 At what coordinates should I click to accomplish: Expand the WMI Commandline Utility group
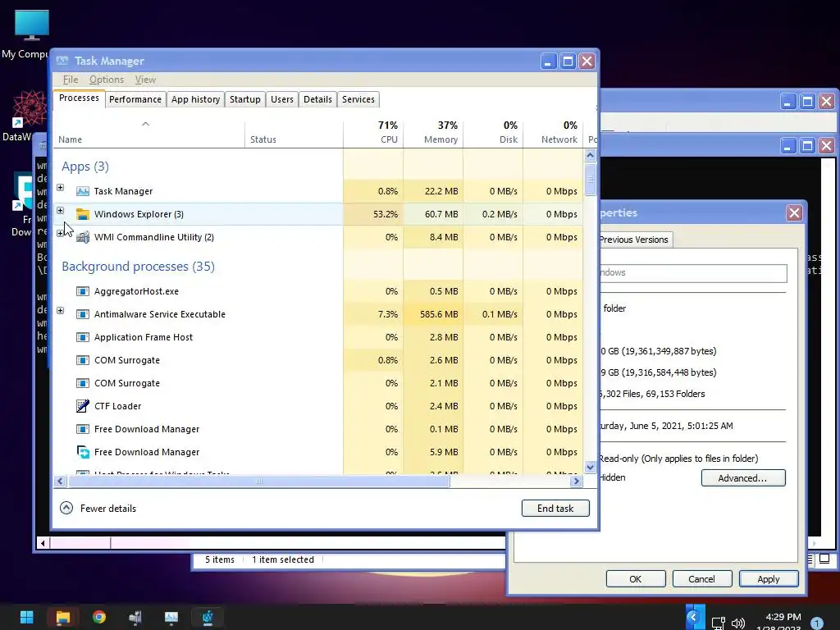[x=60, y=234]
